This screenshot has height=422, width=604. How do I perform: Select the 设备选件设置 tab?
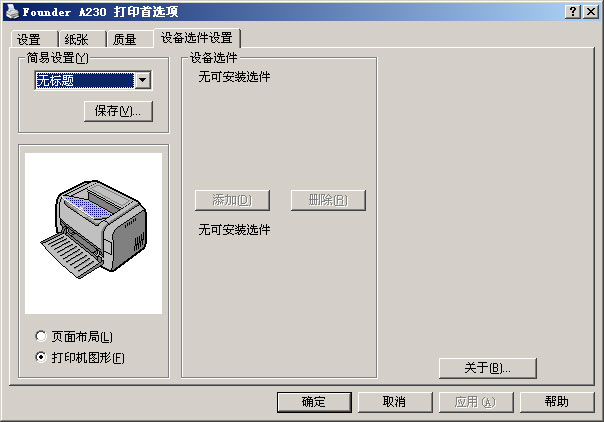197,38
